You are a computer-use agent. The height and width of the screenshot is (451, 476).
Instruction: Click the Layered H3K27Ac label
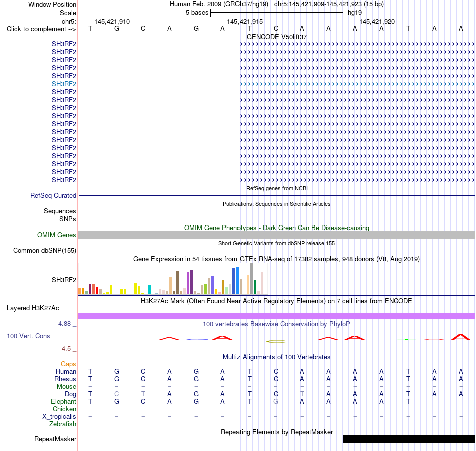(33, 308)
